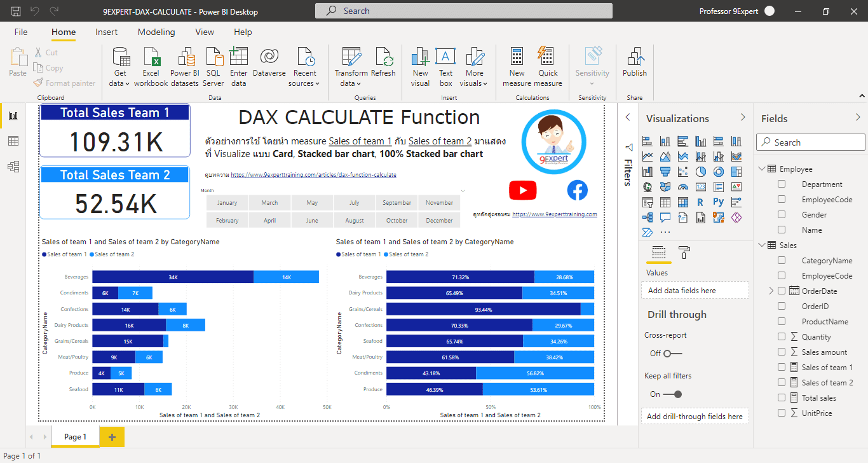Viewport: 868px width, 463px height.
Task: Open the Data view icon in sidebar
Action: 13,141
